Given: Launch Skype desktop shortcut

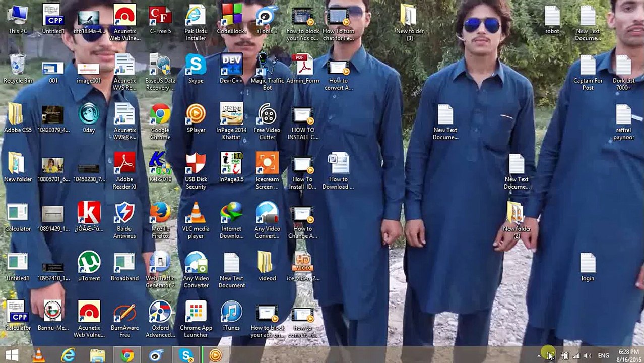Looking at the screenshot, I should (x=196, y=70).
